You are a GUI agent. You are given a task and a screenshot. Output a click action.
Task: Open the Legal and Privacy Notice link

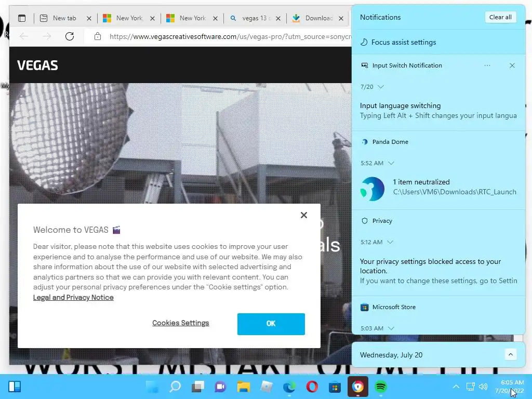tap(73, 297)
